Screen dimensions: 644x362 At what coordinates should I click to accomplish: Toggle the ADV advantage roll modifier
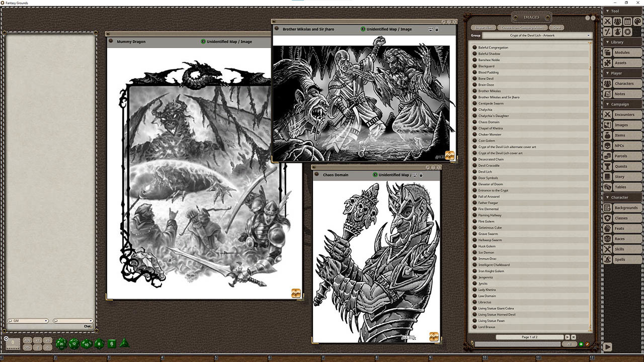[28, 340]
